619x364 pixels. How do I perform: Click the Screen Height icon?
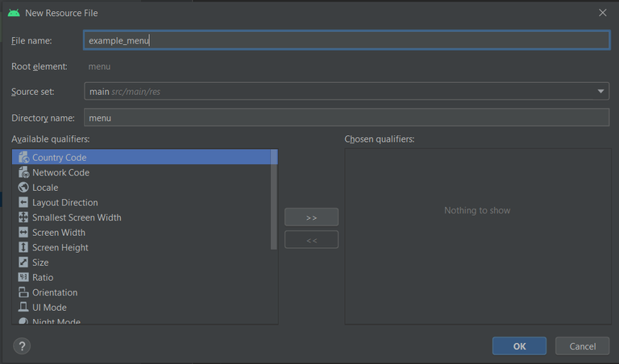tap(23, 247)
